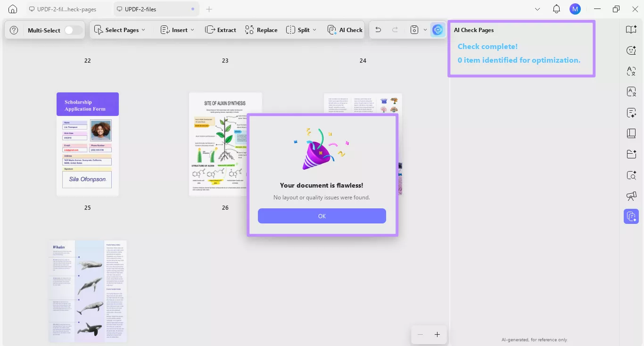This screenshot has width=644, height=346.
Task: Run the AI Check tool
Action: pyautogui.click(x=345, y=30)
